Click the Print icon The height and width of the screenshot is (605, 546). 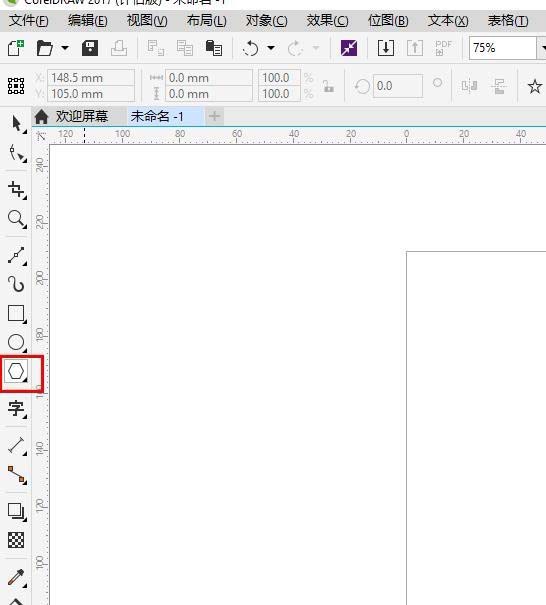(x=119, y=48)
